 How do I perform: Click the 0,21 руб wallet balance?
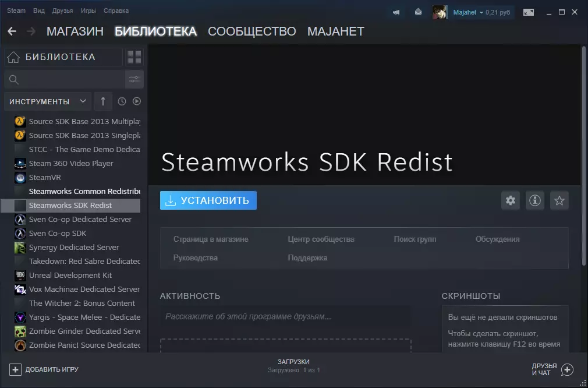tap(498, 12)
